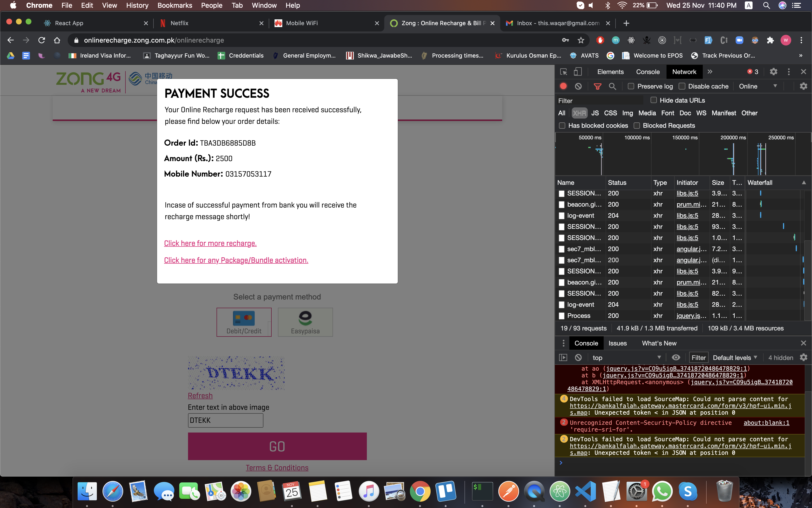Click the saved password key icon in the address bar

tap(565, 40)
